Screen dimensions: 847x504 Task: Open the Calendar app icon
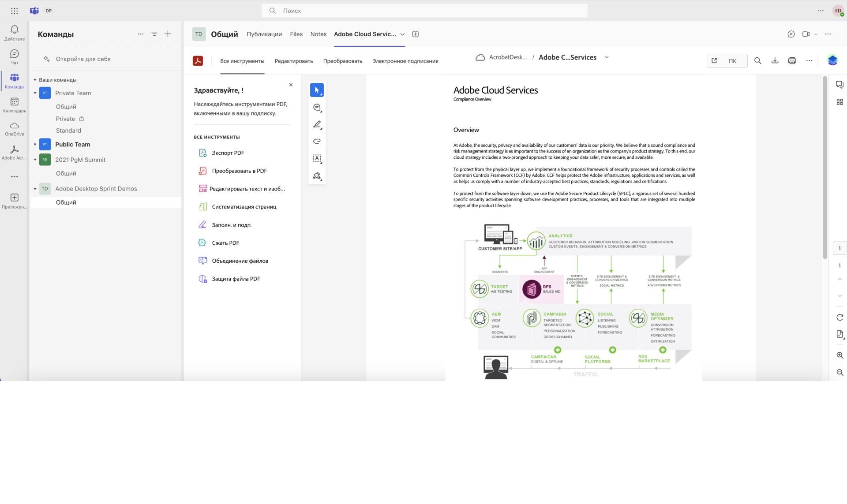[x=14, y=105]
